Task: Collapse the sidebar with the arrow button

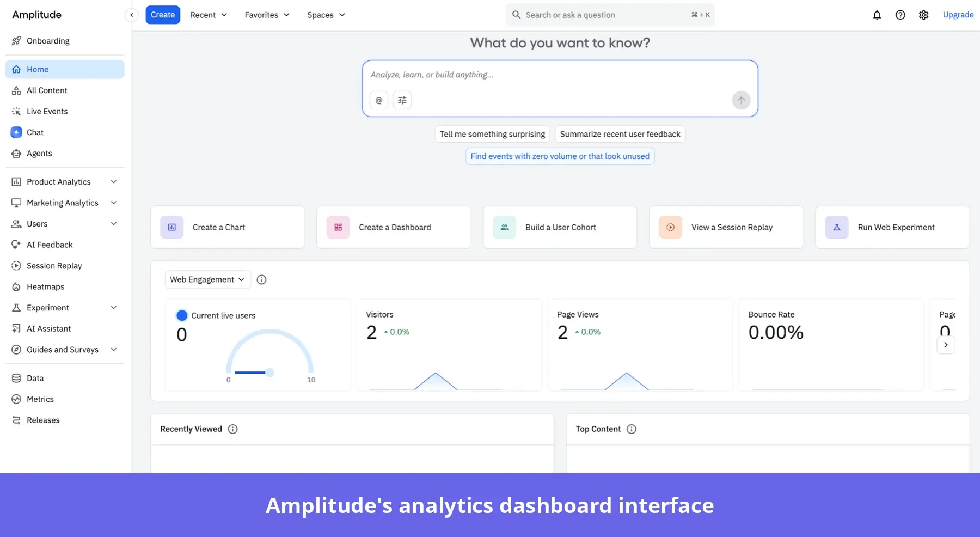Action: click(x=131, y=15)
